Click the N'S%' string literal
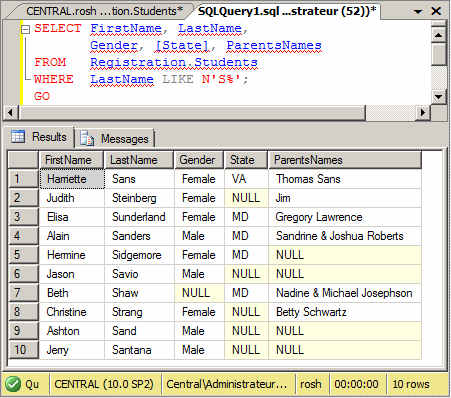The image size is (451, 398). coord(221,79)
